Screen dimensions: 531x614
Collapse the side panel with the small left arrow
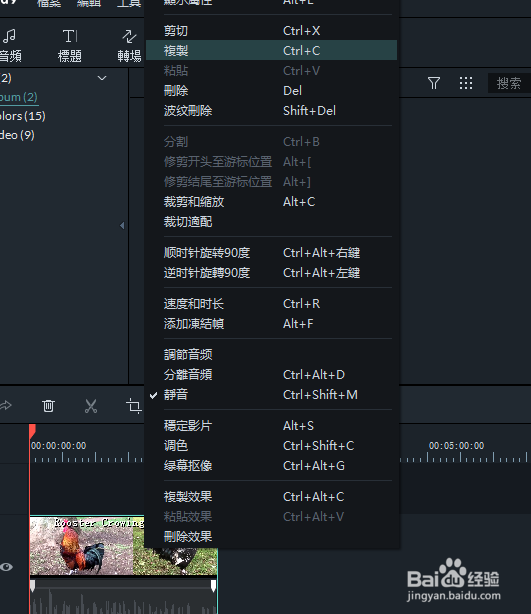(122, 226)
